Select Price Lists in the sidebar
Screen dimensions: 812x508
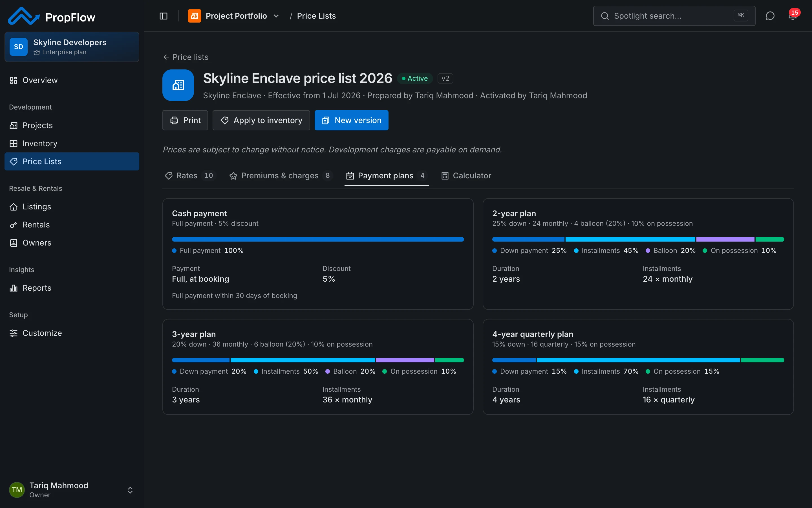tap(72, 162)
